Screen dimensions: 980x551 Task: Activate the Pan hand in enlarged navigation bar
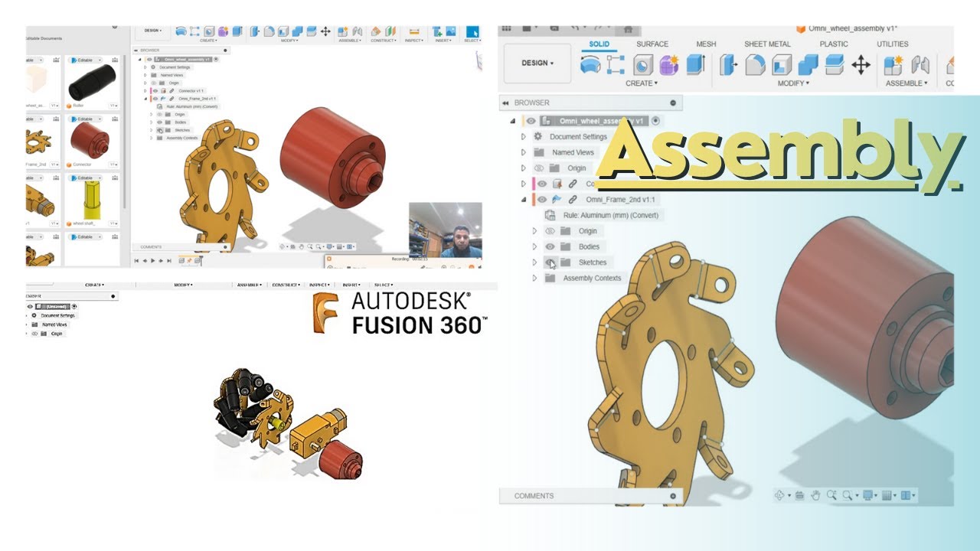(x=815, y=495)
